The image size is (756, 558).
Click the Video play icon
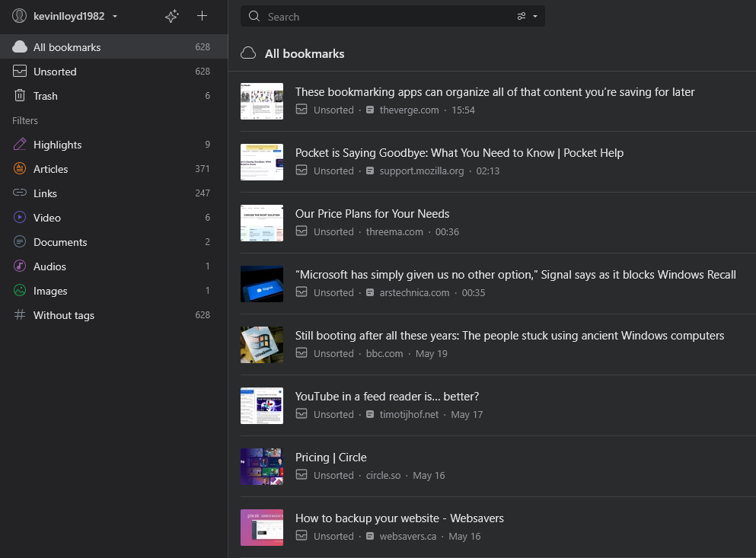pyautogui.click(x=20, y=217)
